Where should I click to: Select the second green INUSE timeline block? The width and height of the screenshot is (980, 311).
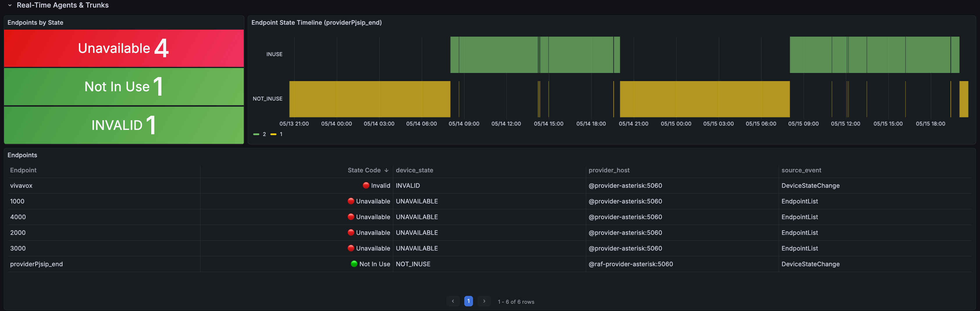click(874, 55)
